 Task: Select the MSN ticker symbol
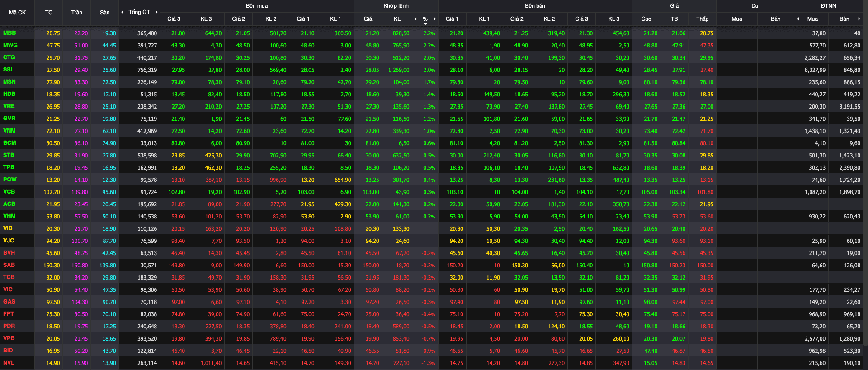click(x=9, y=82)
